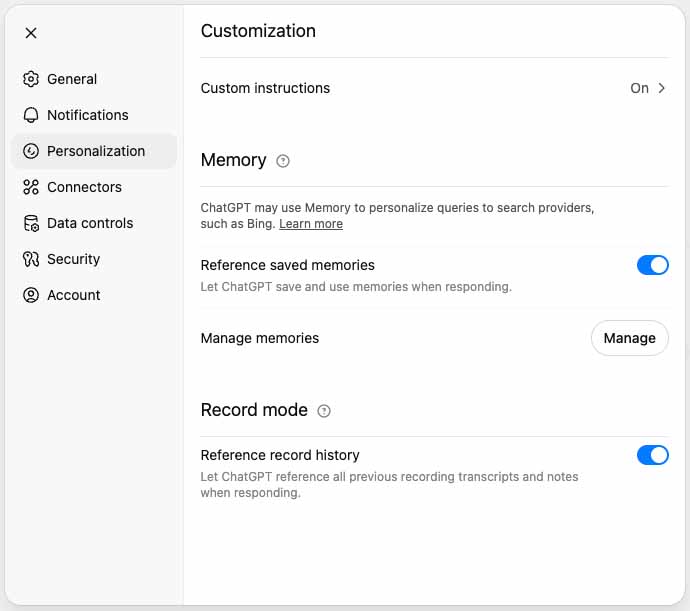Click the Connectors icon in sidebar

point(31,187)
